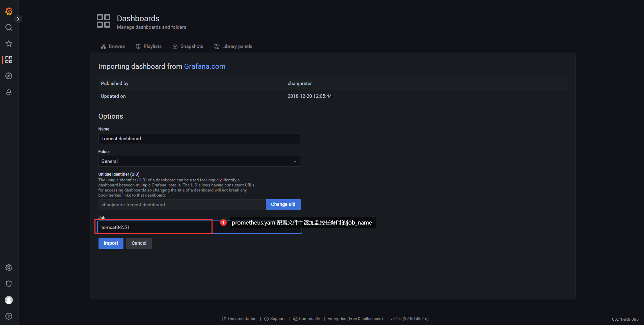Switch to the Playlists tab
This screenshot has width=644, height=325.
pos(149,46)
